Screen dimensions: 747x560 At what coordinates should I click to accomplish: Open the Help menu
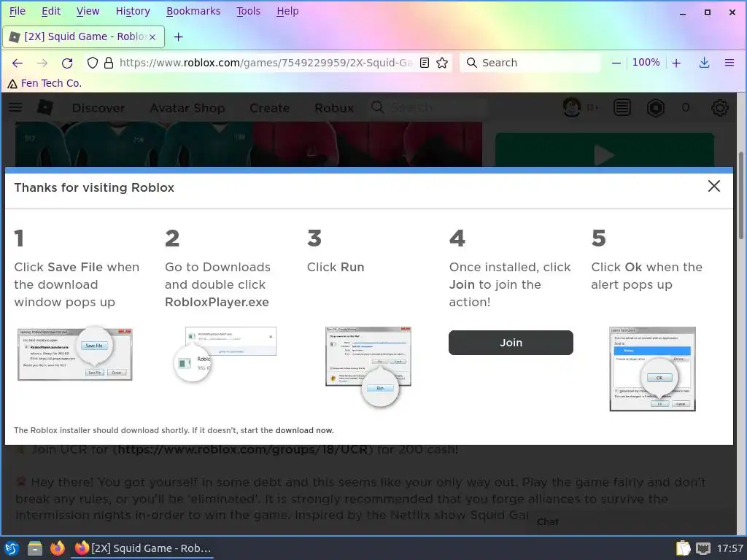287,11
